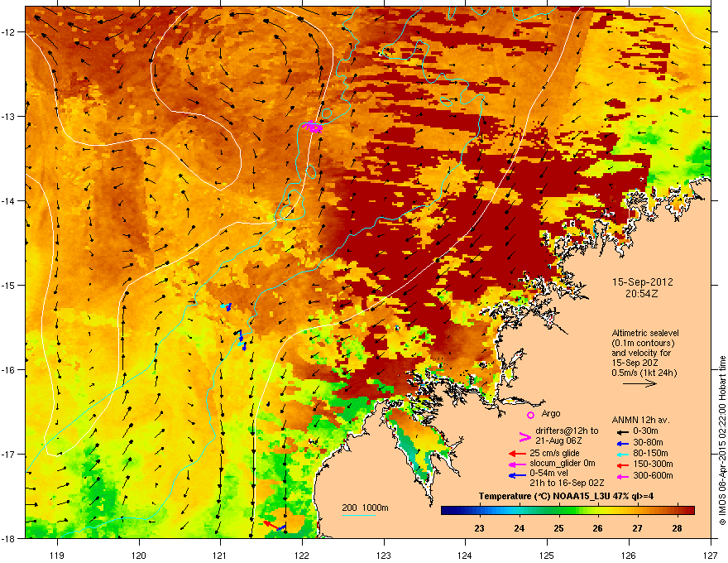Click the longitude axis label 119
Viewport: 728px width, 563px height.
[58, 555]
